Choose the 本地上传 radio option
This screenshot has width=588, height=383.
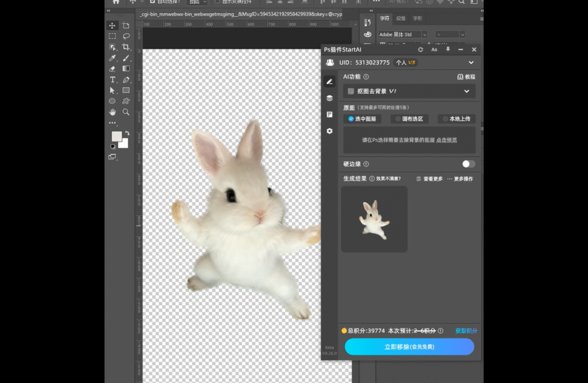[x=457, y=119]
